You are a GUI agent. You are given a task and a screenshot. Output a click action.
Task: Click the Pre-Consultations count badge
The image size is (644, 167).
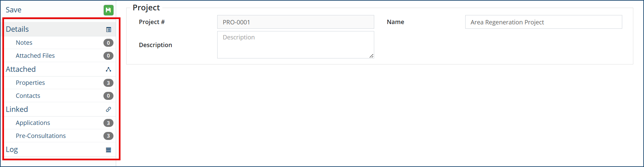[108, 136]
